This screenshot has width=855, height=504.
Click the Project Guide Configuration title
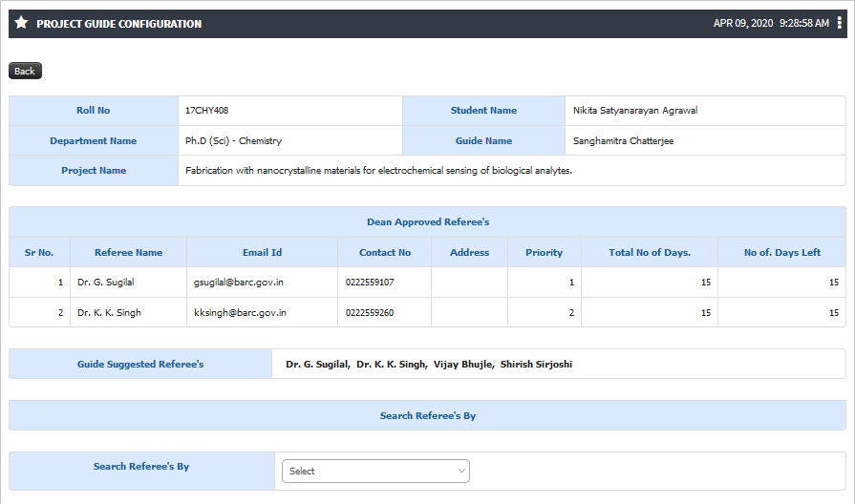[x=118, y=24]
